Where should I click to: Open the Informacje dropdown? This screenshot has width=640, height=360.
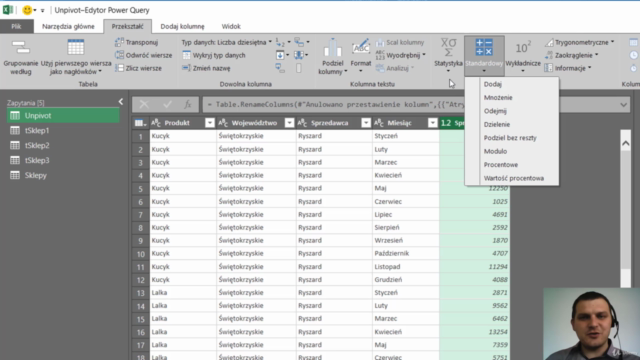pos(568,68)
